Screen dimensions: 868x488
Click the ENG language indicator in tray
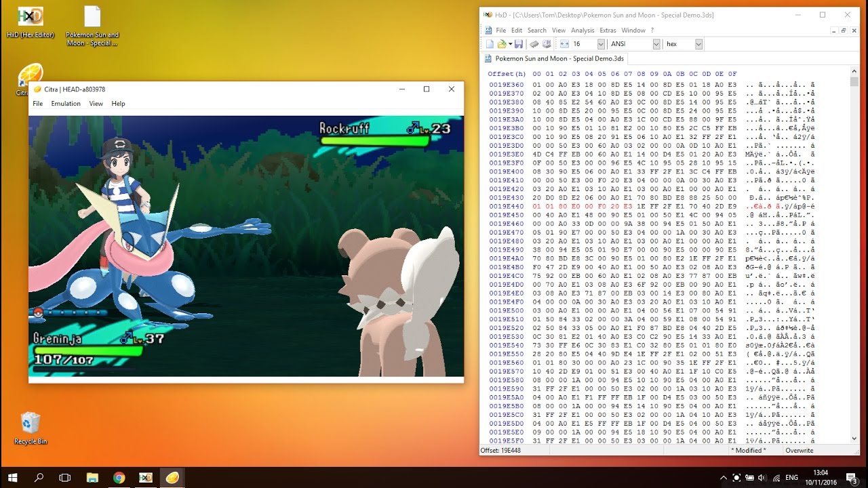point(791,478)
